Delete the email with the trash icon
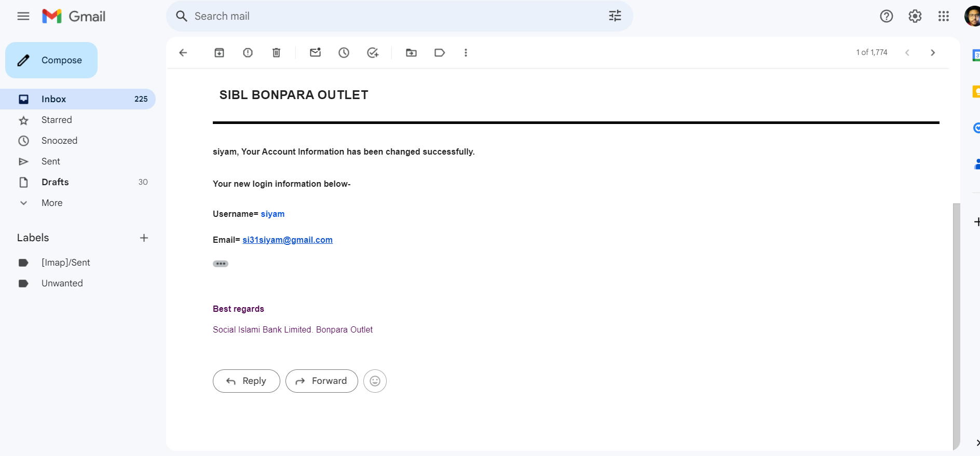 (x=276, y=52)
